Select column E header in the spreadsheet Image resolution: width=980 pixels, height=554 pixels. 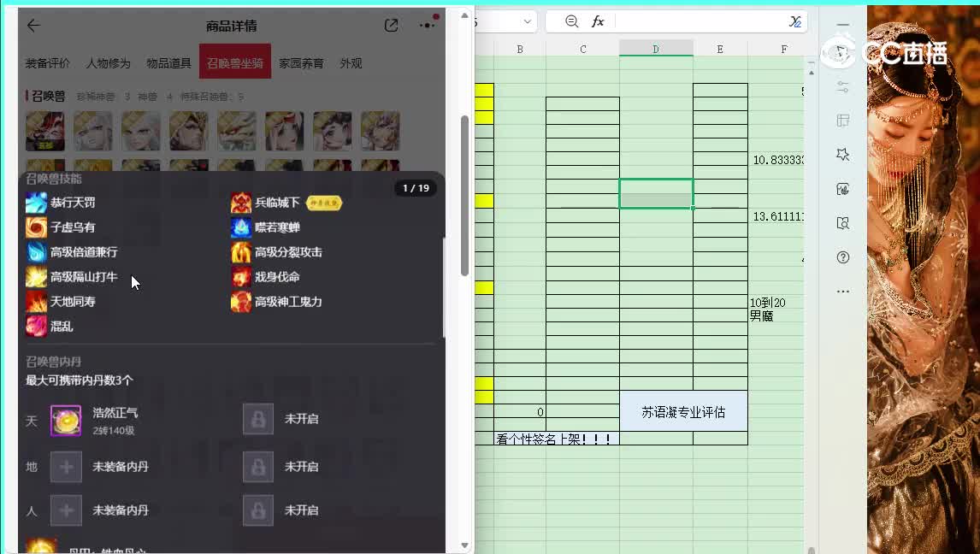(721, 49)
